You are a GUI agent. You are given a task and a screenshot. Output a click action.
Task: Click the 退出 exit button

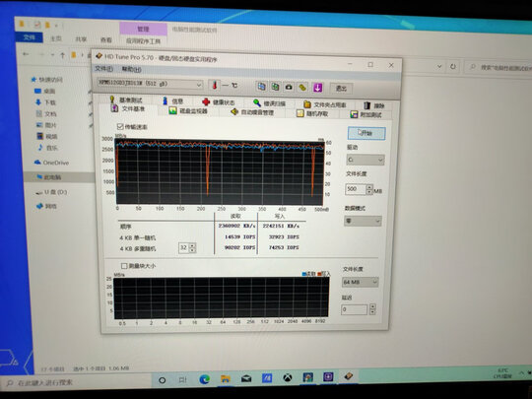point(341,89)
